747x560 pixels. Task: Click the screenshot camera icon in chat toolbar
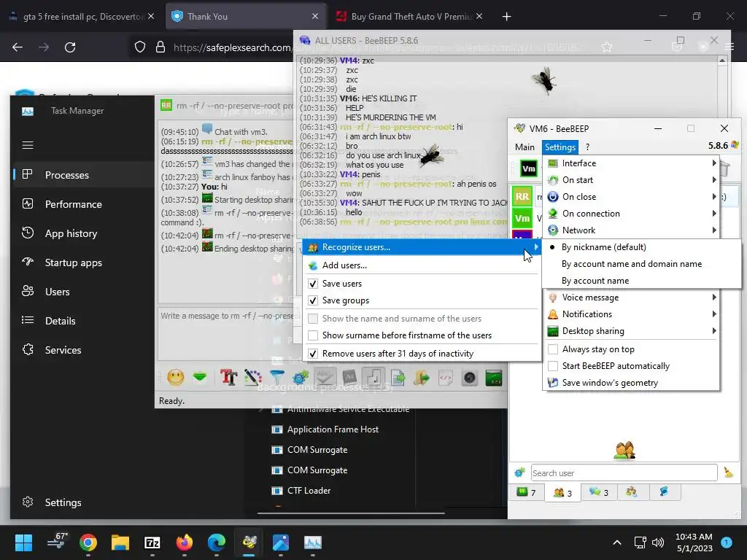tap(470, 378)
